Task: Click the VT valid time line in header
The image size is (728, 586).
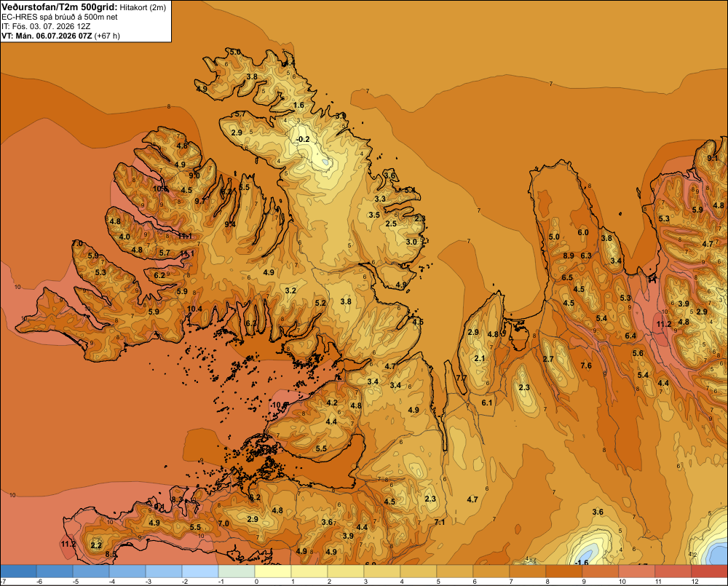Action: pos(60,36)
